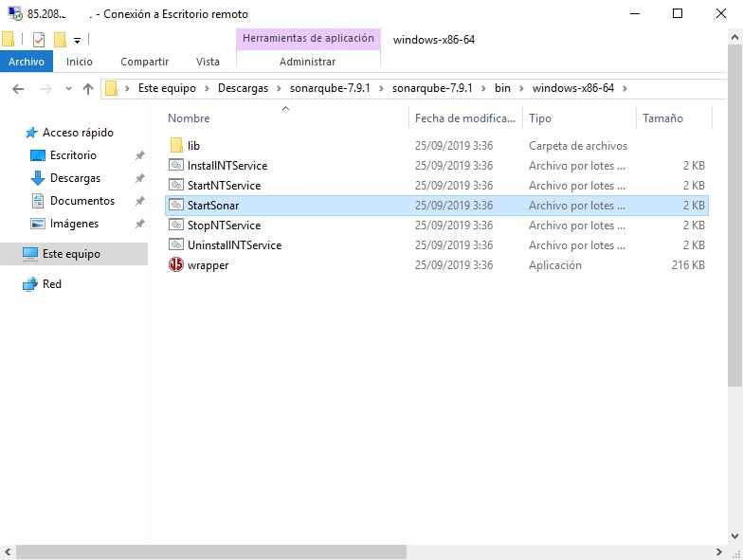Click the Escritorio desktop icon in sidebar

click(38, 155)
